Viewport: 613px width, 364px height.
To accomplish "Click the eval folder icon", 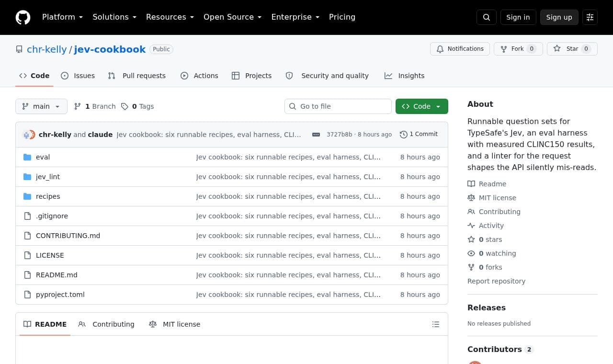I will tap(27, 157).
